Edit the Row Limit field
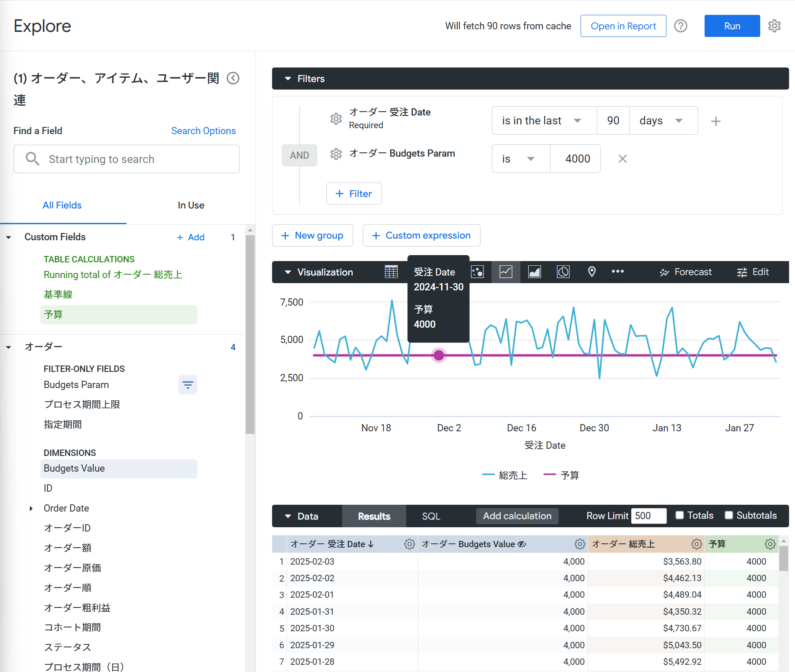Image resolution: width=795 pixels, height=672 pixels. coord(649,516)
